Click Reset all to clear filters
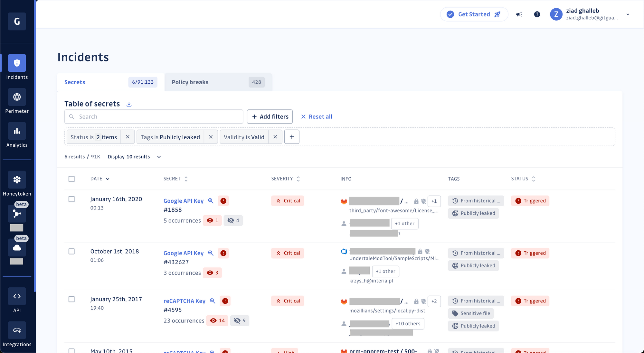This screenshot has width=644, height=353. tap(317, 116)
